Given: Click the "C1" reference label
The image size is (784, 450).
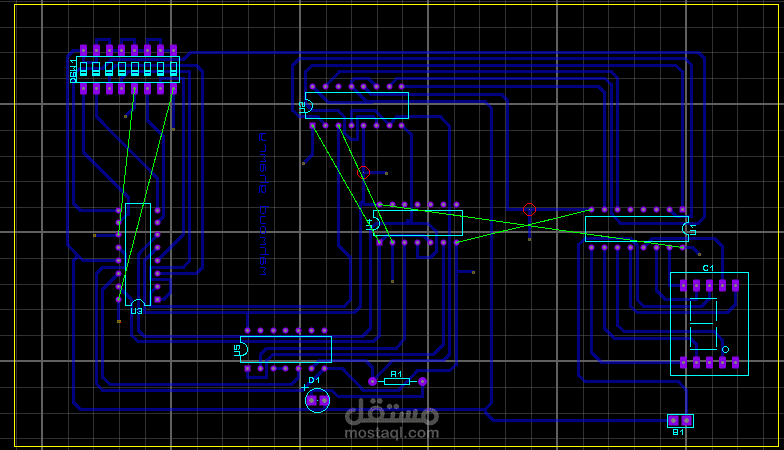Looking at the screenshot, I should click(708, 268).
